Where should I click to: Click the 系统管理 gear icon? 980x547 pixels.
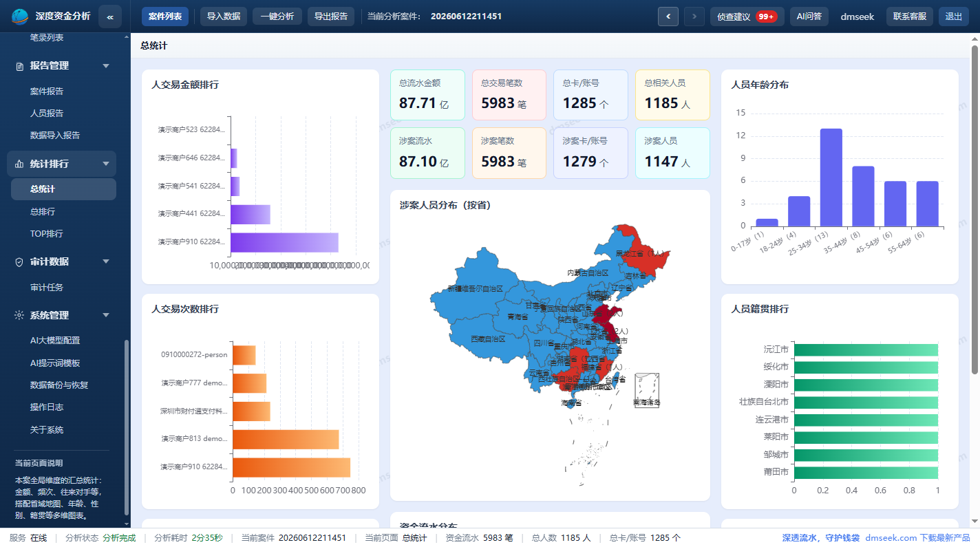coord(20,315)
